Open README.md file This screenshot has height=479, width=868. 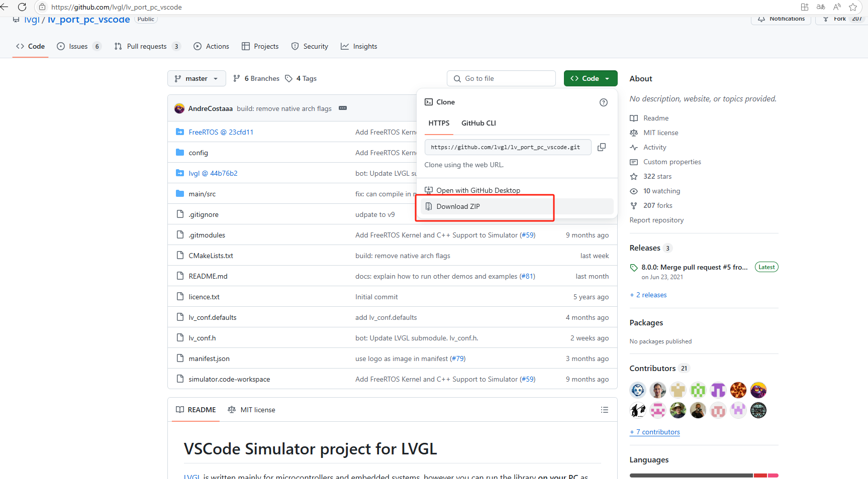click(208, 276)
